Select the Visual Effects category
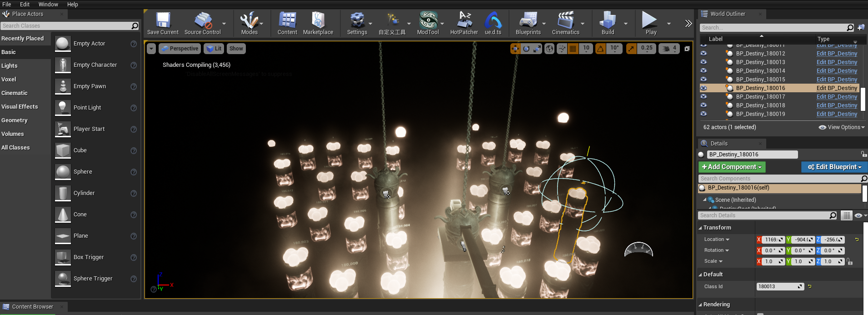The height and width of the screenshot is (315, 868). [25, 107]
